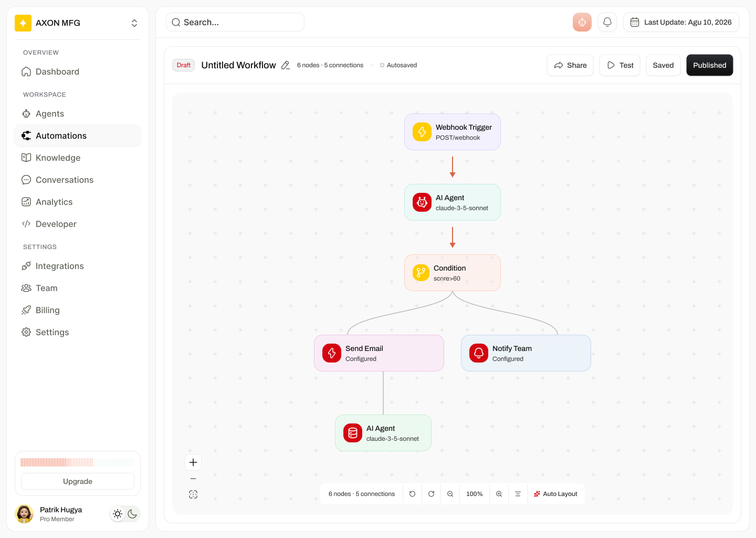The width and height of the screenshot is (756, 538).
Task: Switch to dark theme with moon toggle
Action: 132,514
